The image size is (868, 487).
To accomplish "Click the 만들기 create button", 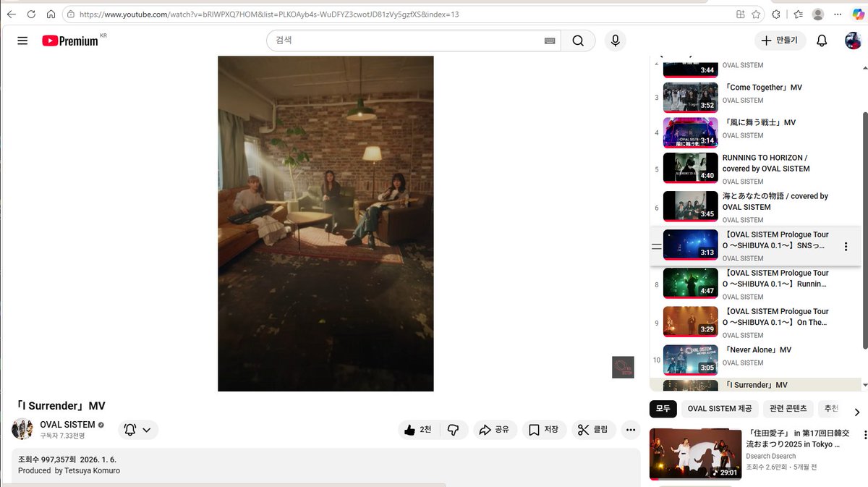I will tap(780, 41).
